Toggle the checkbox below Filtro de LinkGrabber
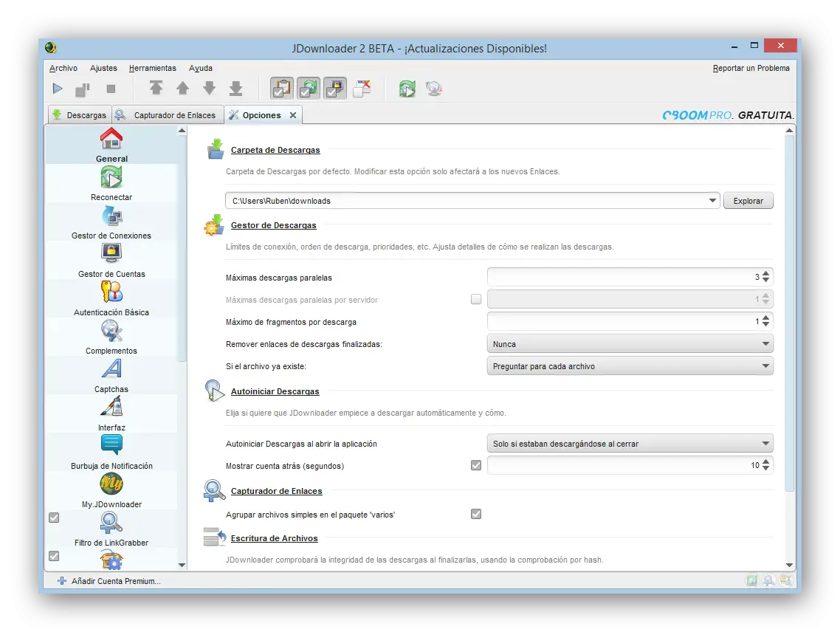Viewport: 840px width, 632px height. click(x=54, y=557)
